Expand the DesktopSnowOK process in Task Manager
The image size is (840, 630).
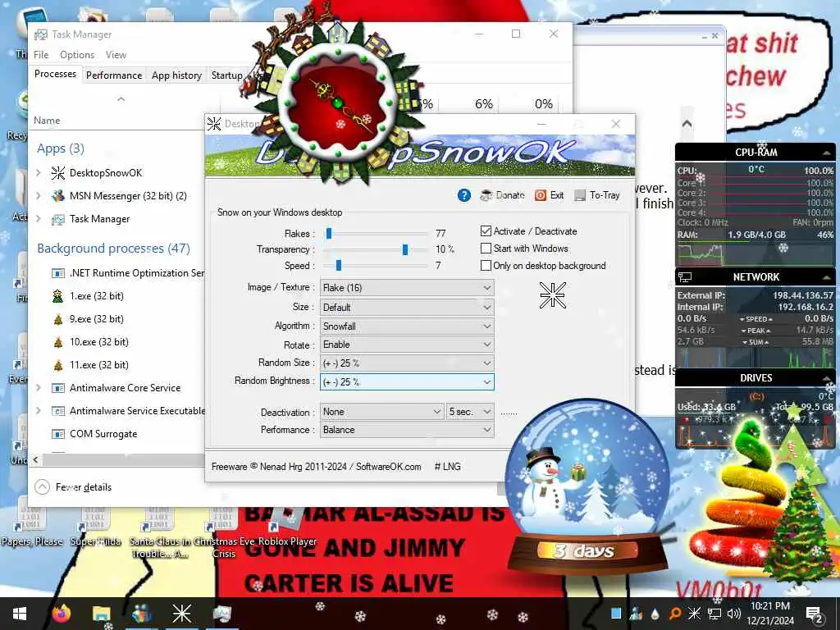(x=39, y=173)
